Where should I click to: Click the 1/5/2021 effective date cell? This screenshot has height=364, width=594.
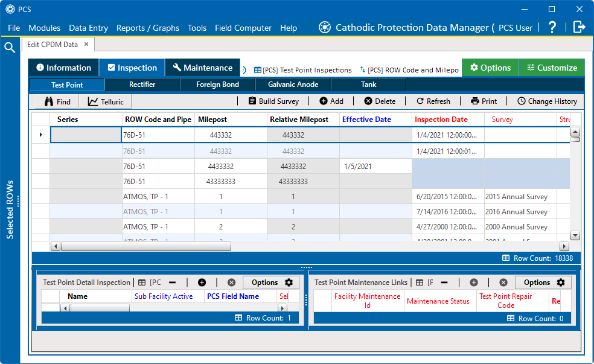point(375,166)
